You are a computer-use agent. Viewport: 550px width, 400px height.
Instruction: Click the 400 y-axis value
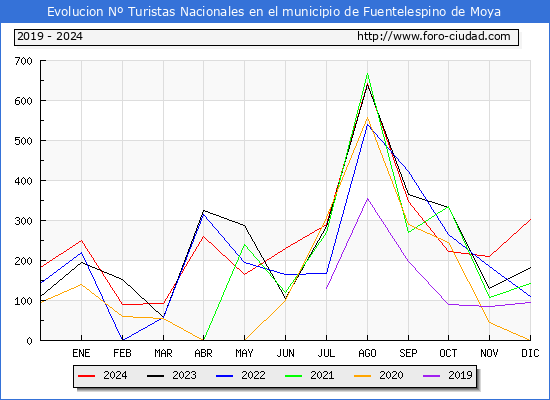click(x=24, y=181)
